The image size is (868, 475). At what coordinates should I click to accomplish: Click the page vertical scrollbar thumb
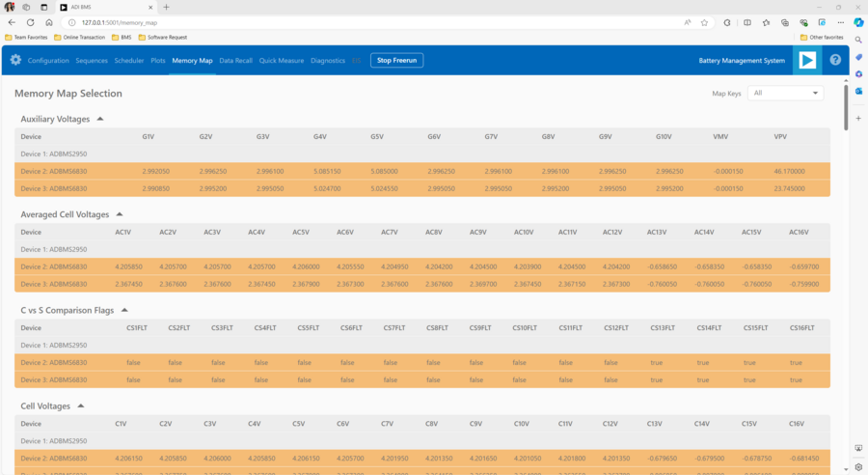(846, 106)
